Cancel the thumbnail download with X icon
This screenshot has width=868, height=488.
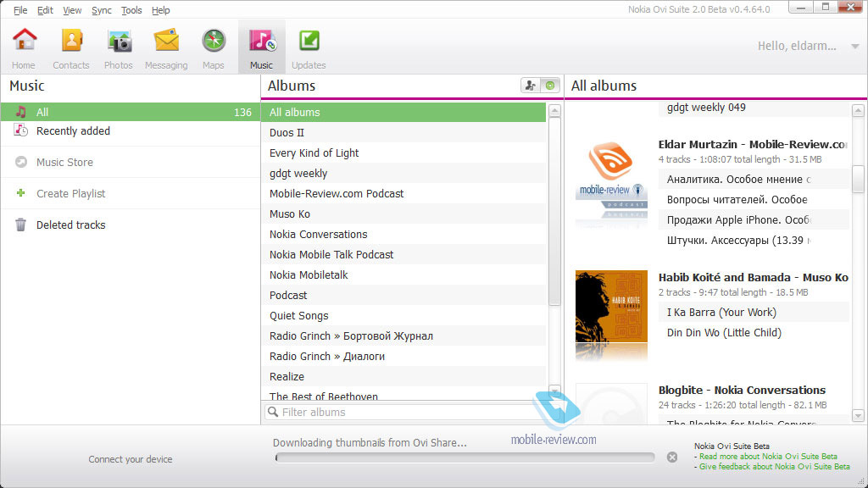coord(672,457)
